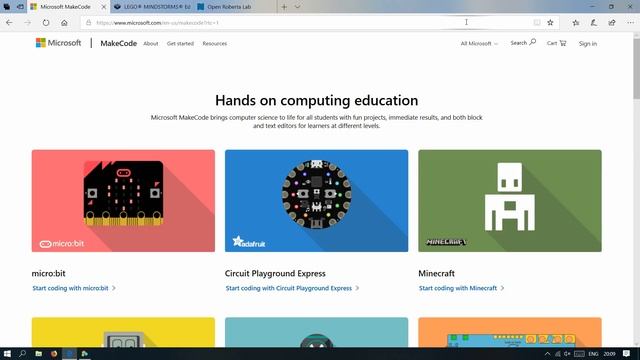Open the Favorites hub
Screen dimensions: 640x360
coord(576,23)
